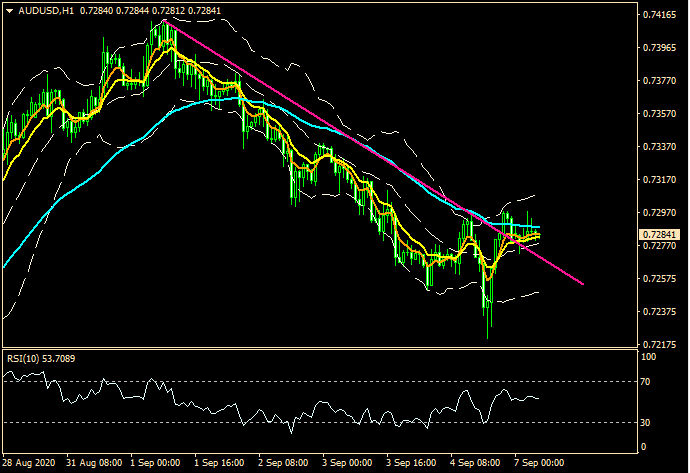Click the RSI 70 level label
Viewport: 690px width, 473px height.
[646, 382]
